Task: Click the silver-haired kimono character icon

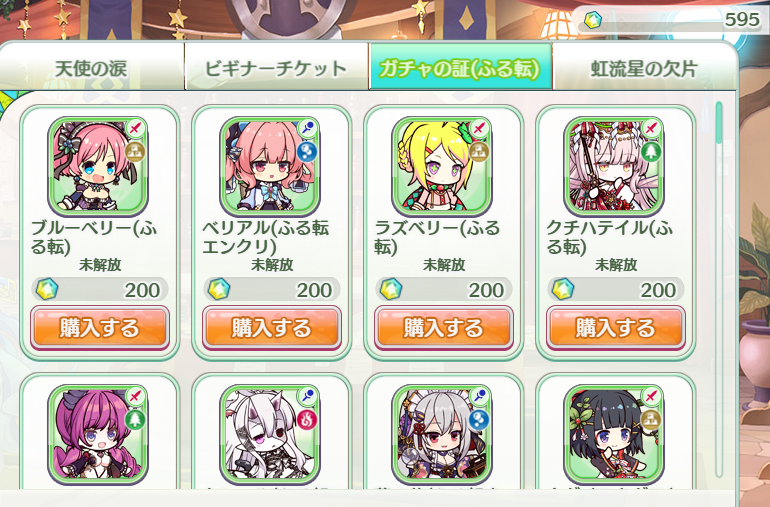Action: 442,434
